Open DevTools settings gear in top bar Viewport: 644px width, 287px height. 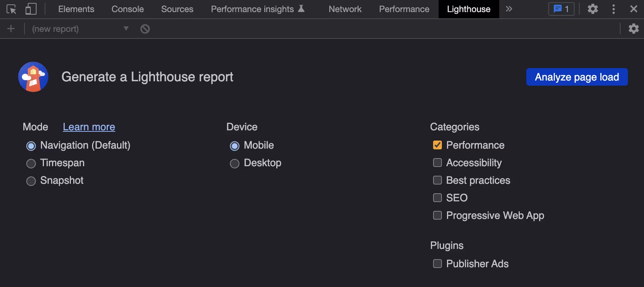point(593,9)
